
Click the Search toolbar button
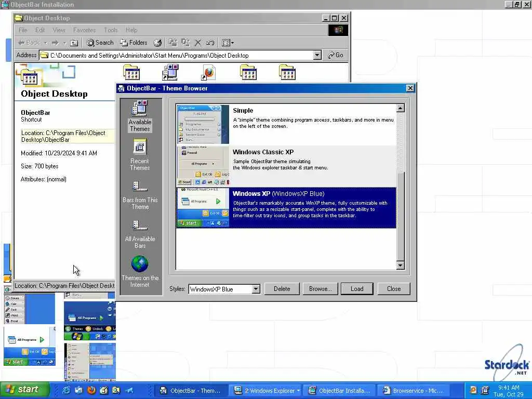click(x=100, y=43)
